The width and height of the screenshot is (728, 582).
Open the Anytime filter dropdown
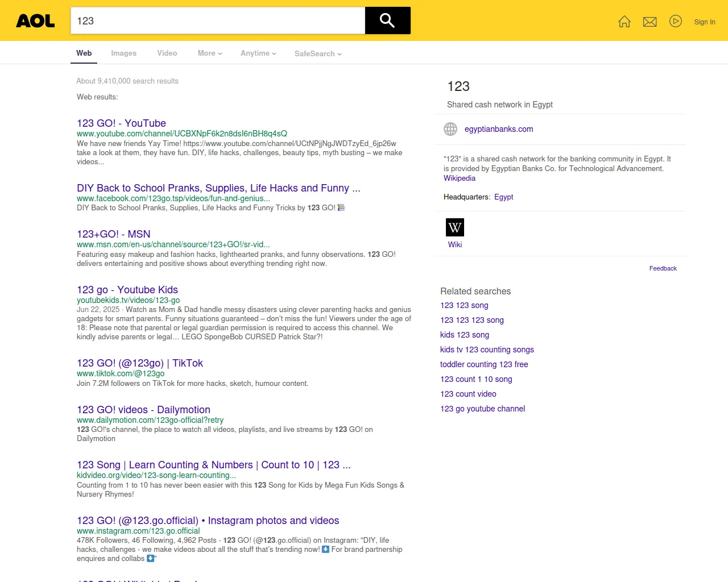(258, 53)
